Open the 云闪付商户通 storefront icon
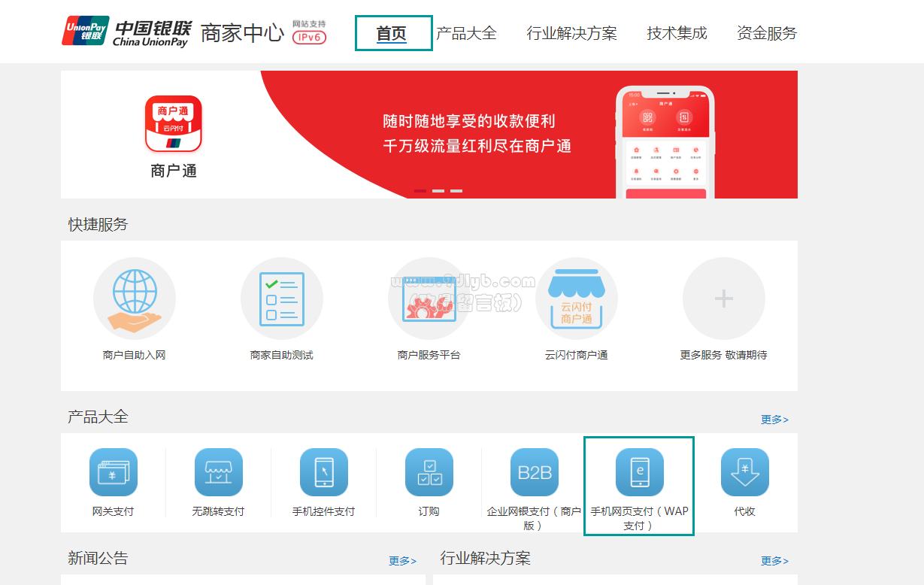The height and width of the screenshot is (585, 924). click(x=577, y=299)
